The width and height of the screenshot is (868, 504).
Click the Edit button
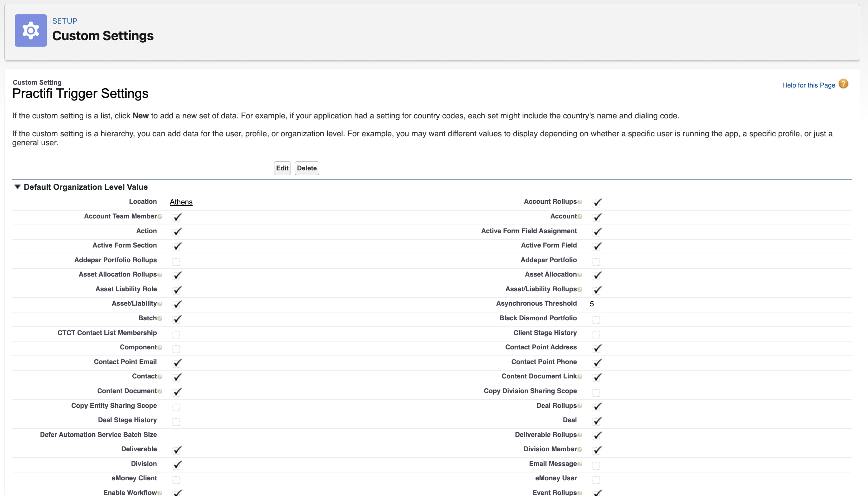(x=282, y=168)
